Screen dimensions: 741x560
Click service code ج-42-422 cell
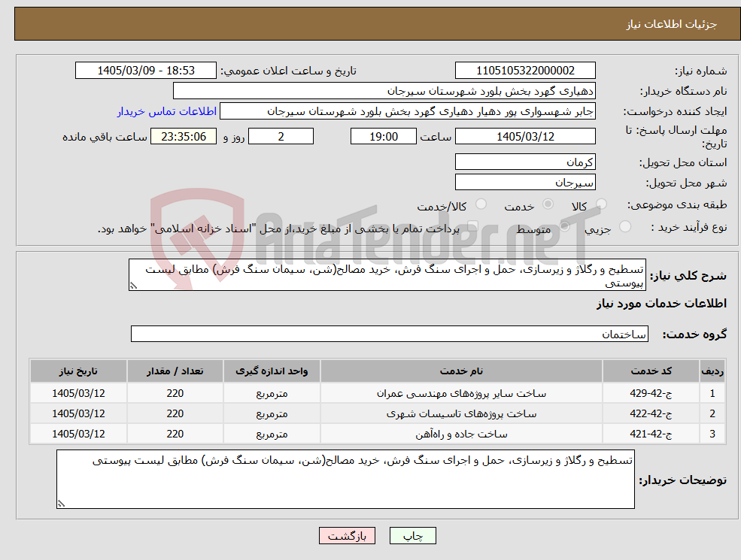651,413
